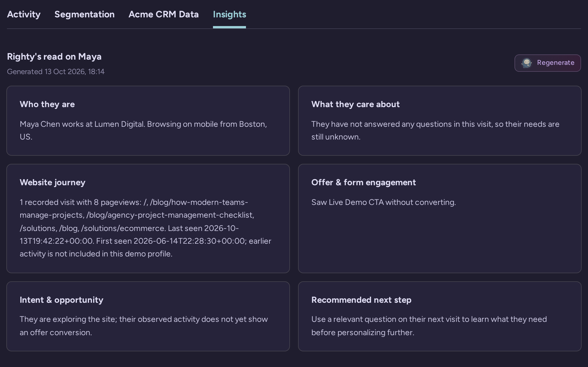Click the 'Righty's read on Maya' heading
588x367 pixels.
(x=54, y=56)
